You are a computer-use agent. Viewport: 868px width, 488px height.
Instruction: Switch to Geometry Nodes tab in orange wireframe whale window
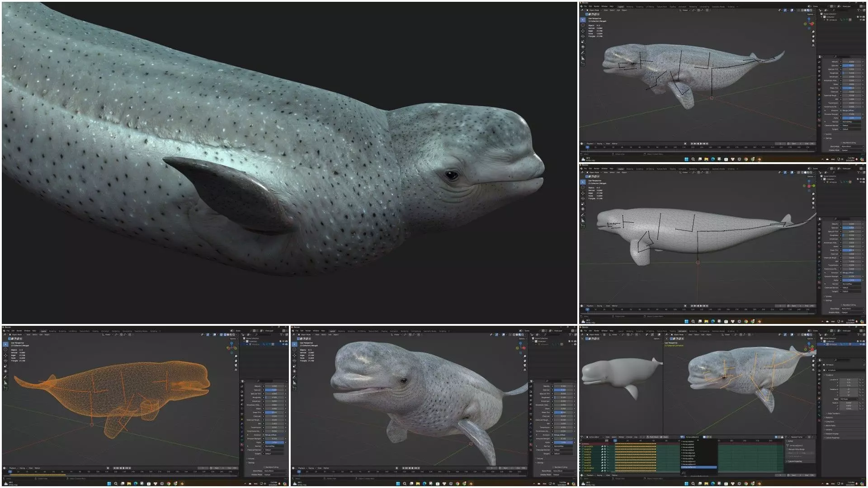(142, 331)
